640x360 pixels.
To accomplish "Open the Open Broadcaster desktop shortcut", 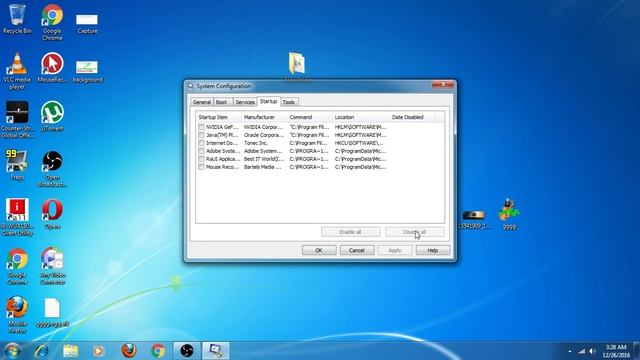I will pyautogui.click(x=52, y=169).
